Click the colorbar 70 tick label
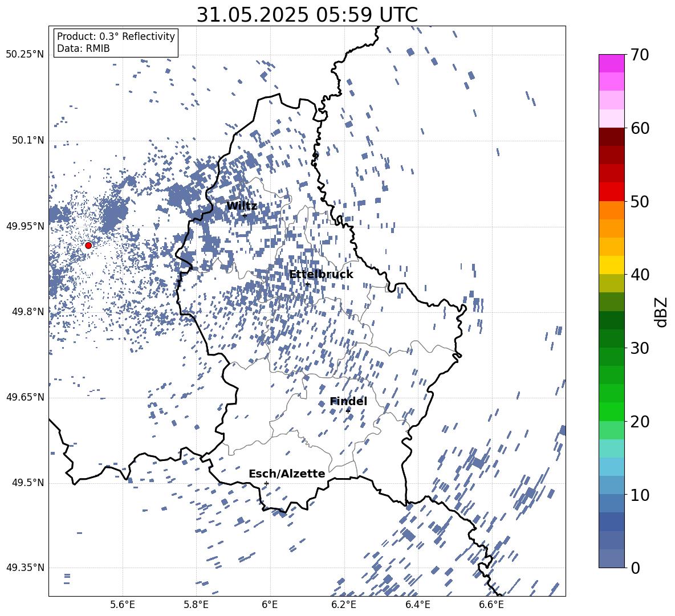 point(640,55)
